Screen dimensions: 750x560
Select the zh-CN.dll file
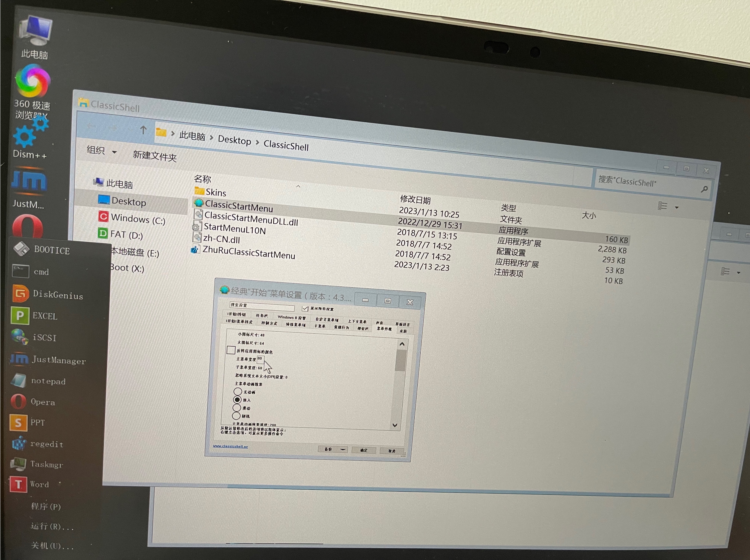216,238
